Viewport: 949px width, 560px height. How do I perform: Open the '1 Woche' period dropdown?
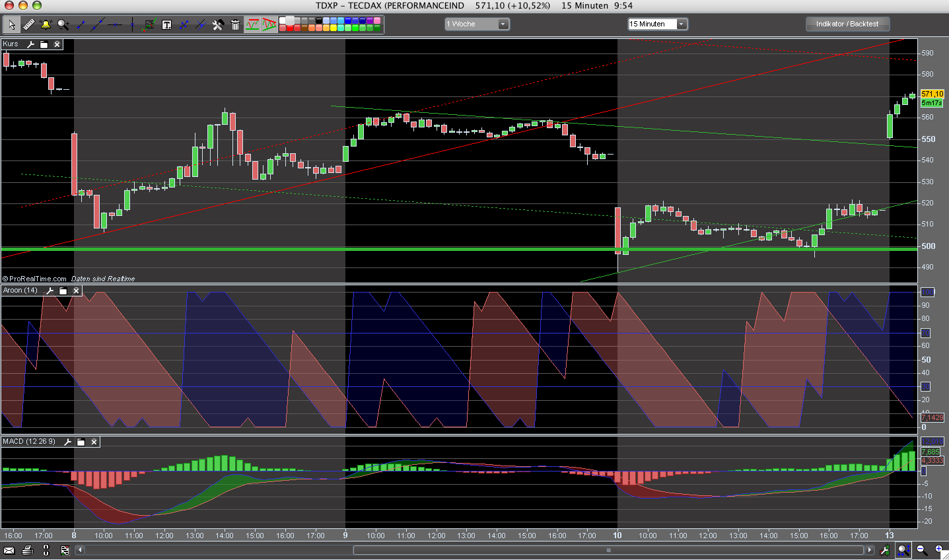tap(477, 24)
